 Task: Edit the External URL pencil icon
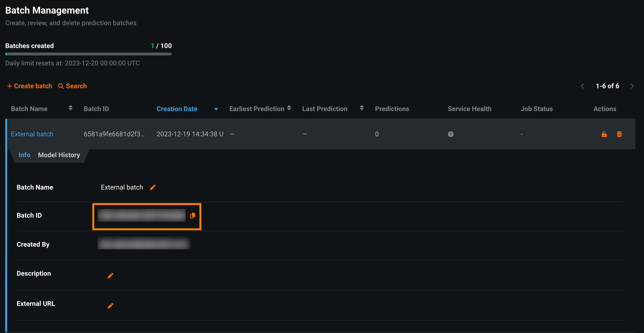pyautogui.click(x=110, y=306)
